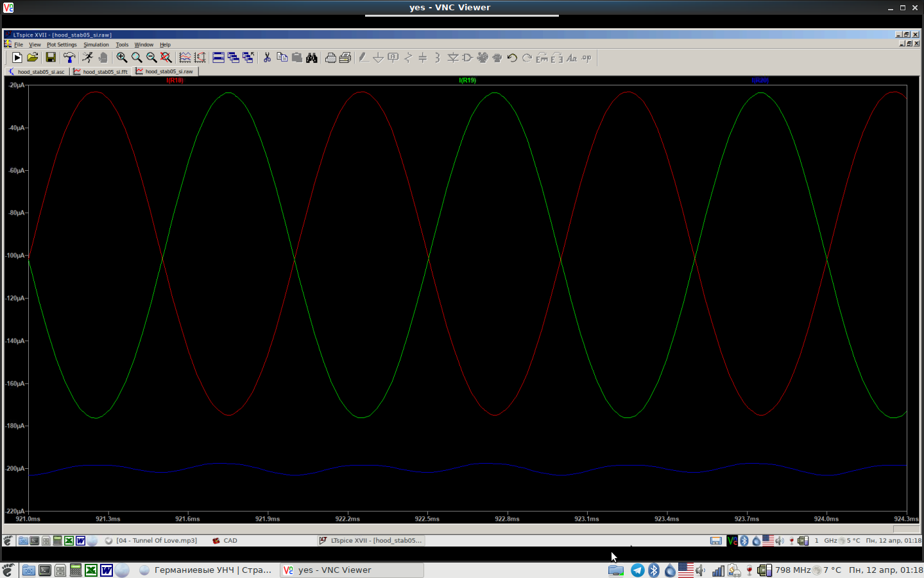Screen dimensions: 924x578
Task: Click the red I(R18) trace label
Action: (175, 80)
